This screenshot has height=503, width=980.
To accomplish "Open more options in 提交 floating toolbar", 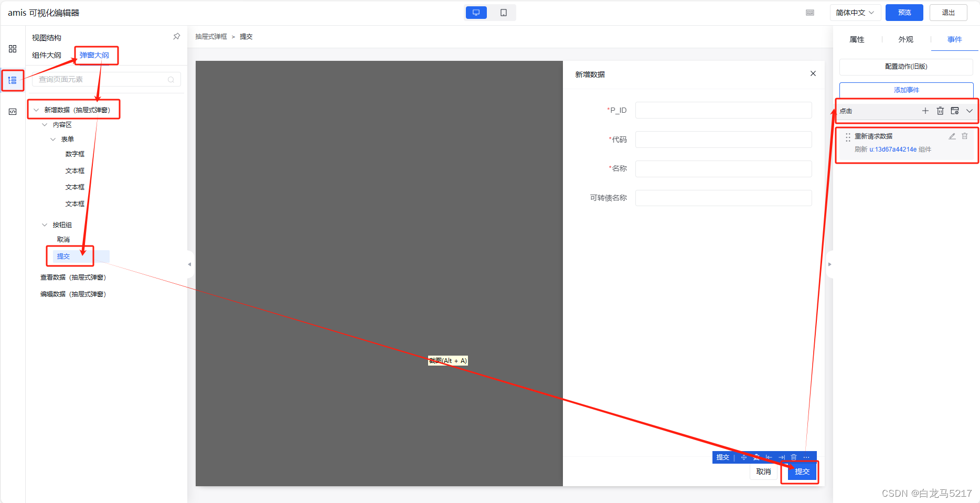I will [806, 457].
